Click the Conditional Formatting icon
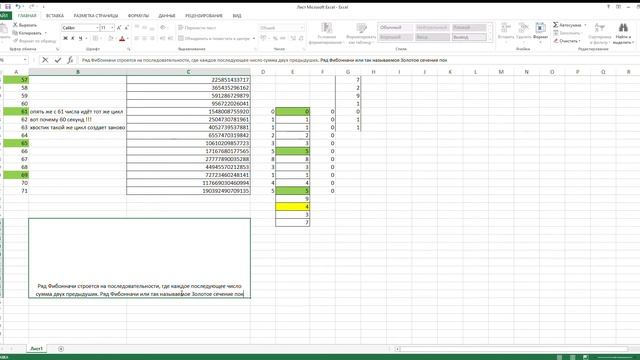Image resolution: width=640 pixels, height=360 pixels. click(326, 28)
